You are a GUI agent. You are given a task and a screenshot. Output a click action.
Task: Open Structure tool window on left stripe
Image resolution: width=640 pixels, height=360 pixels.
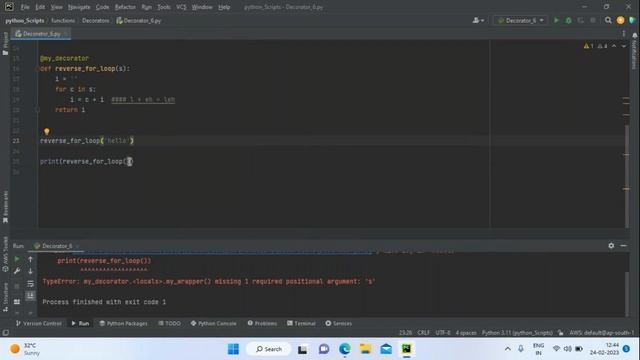[x=5, y=297]
